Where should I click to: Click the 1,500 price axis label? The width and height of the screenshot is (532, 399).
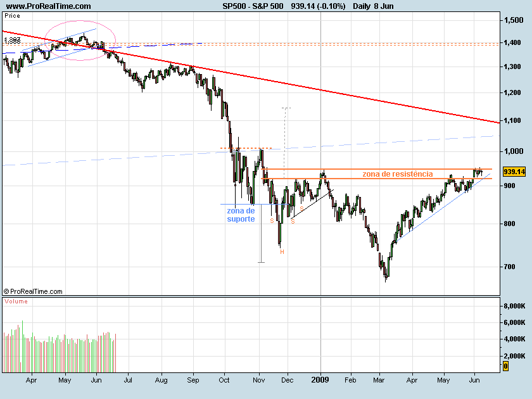click(x=514, y=20)
